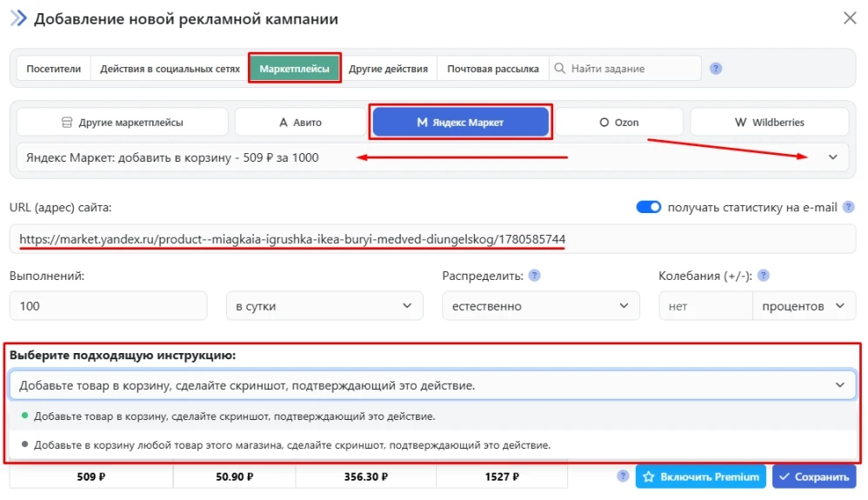Click the site URL input field
868x500 pixels.
(432, 239)
